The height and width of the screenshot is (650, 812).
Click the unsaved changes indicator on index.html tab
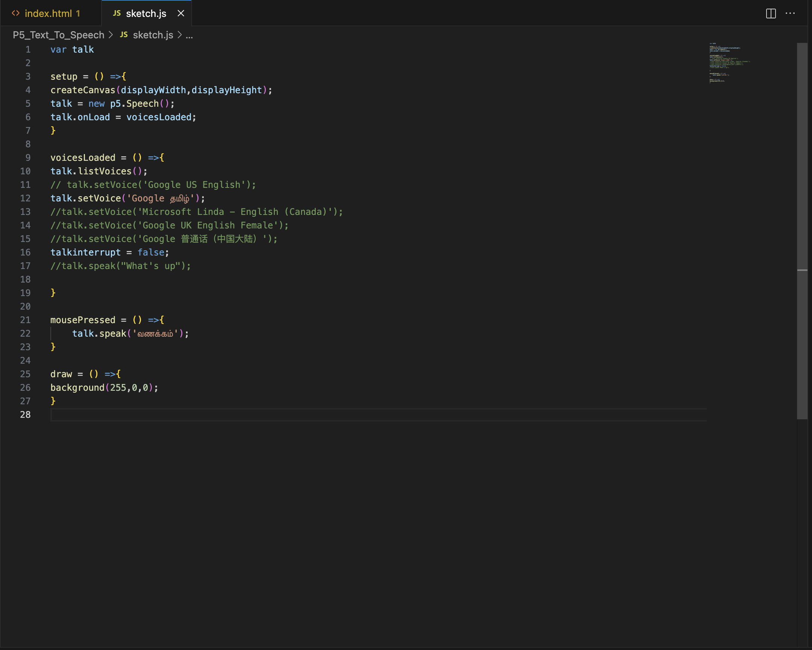tap(78, 13)
